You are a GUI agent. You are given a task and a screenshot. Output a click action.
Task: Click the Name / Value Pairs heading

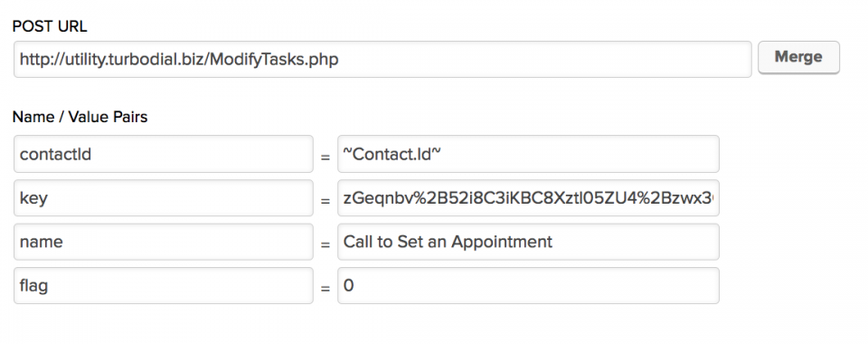[x=80, y=117]
